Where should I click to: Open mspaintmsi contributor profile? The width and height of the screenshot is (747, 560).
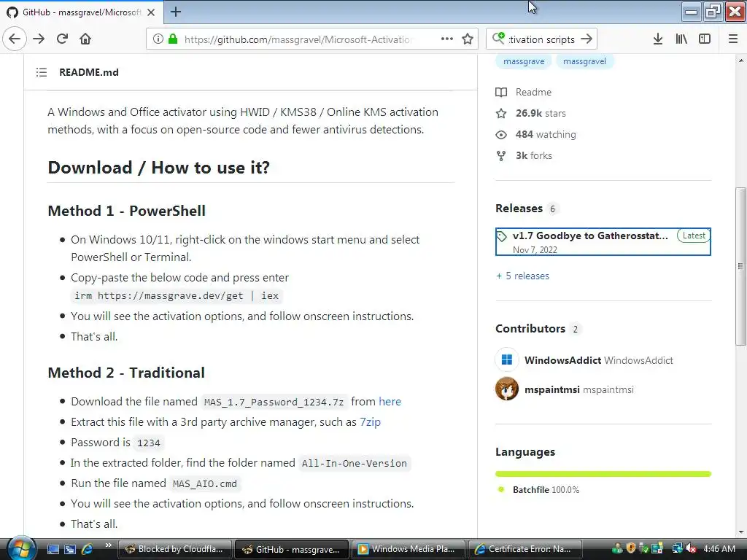[x=579, y=389]
